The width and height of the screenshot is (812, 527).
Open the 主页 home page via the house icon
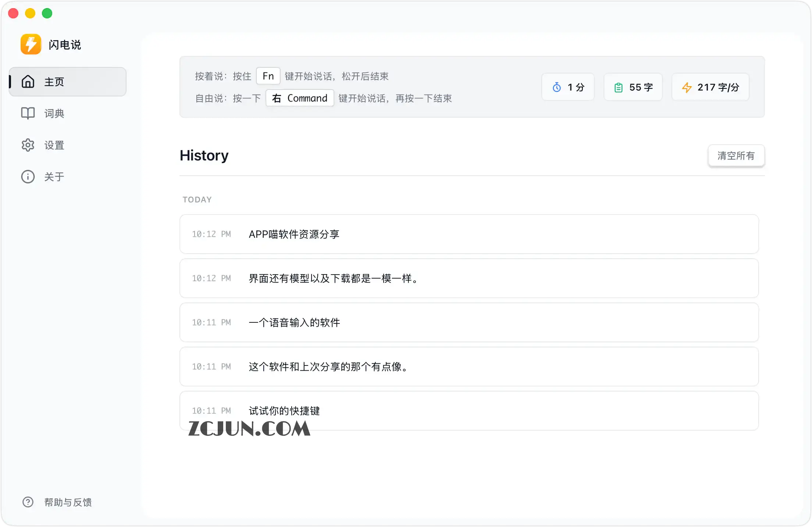(28, 82)
